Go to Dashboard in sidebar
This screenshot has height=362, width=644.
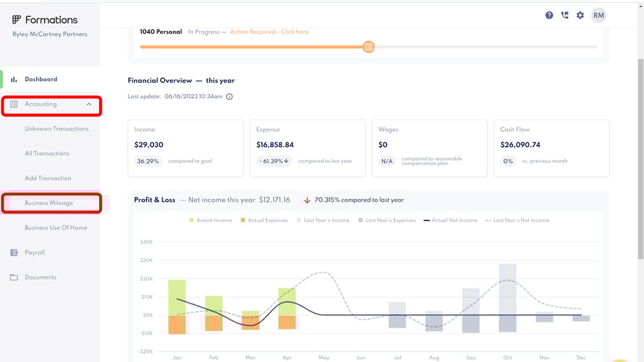pyautogui.click(x=41, y=79)
